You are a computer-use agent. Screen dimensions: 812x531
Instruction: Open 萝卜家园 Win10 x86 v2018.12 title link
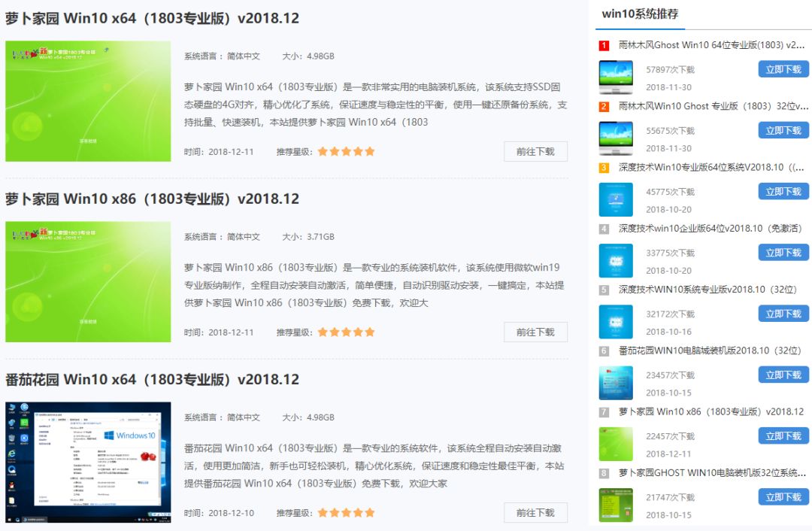(152, 199)
